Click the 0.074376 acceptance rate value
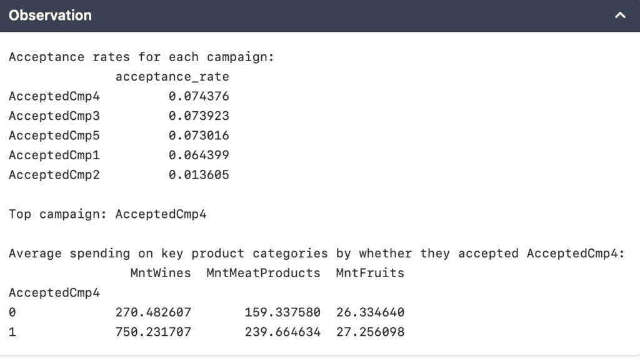Viewport: 640px width, 364px height. (x=199, y=97)
